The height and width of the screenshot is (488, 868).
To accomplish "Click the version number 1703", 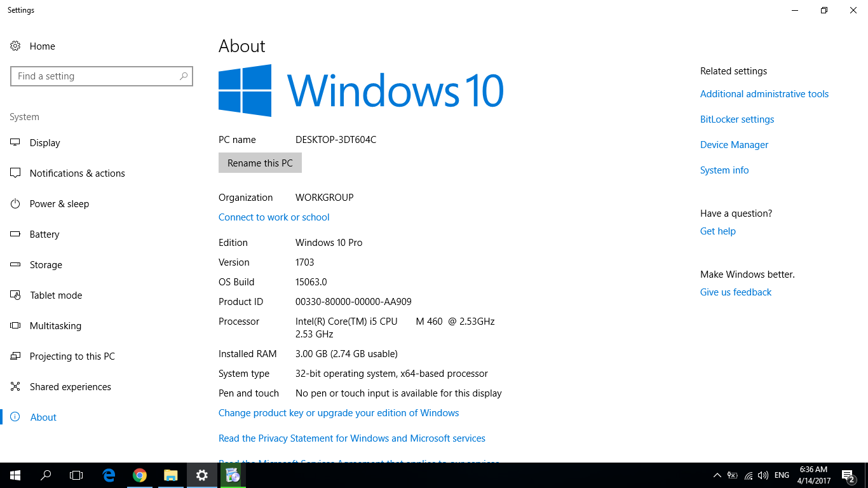I will click(x=305, y=262).
